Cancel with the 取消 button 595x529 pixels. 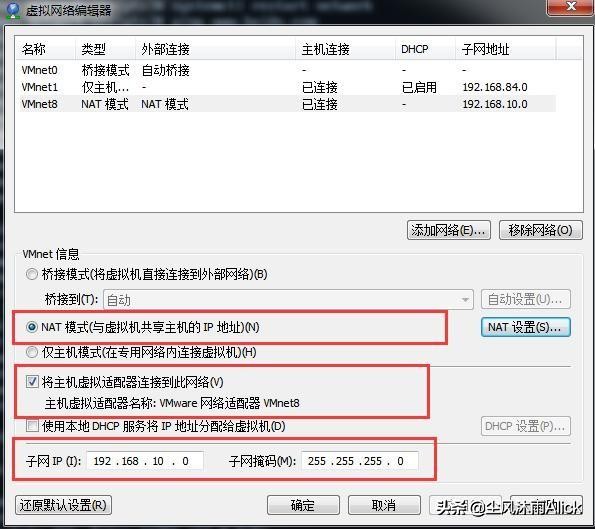pos(384,505)
